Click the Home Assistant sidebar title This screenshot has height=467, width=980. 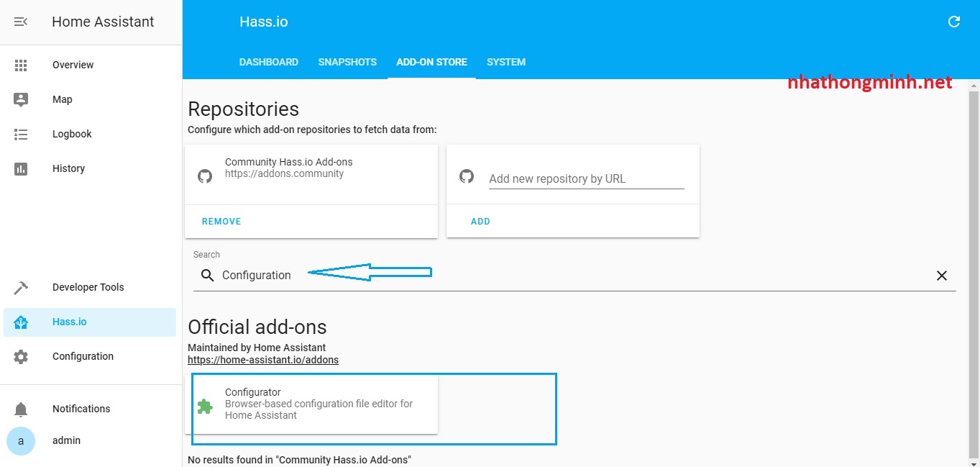pos(103,22)
